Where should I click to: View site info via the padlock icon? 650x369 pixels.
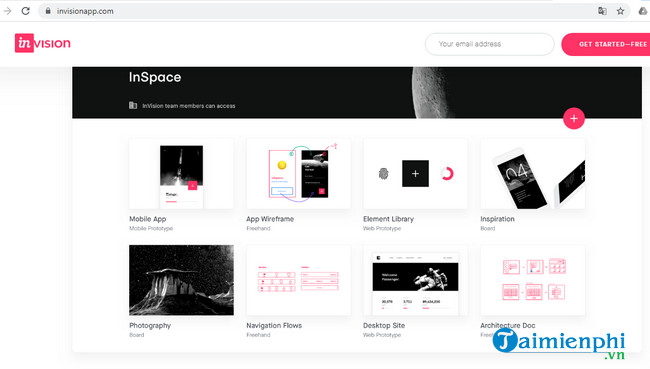tap(48, 11)
